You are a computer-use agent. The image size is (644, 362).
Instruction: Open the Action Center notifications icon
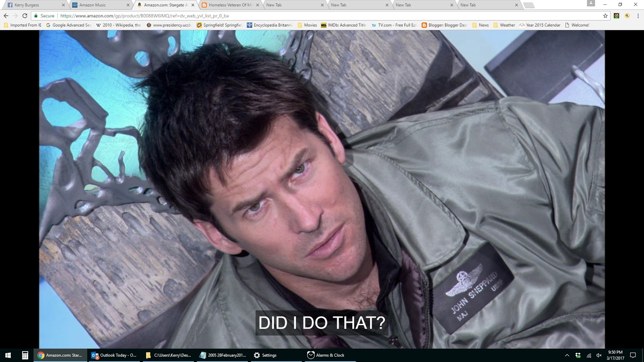tap(633, 355)
